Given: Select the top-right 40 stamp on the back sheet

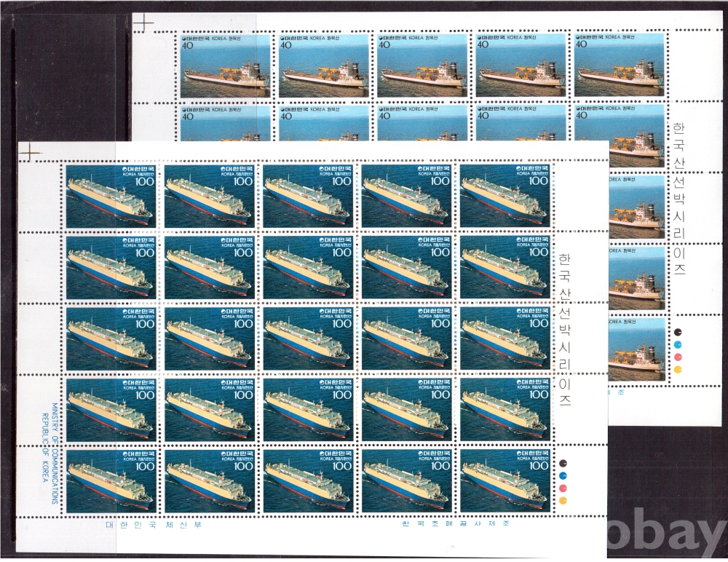Looking at the screenshot, I should 620,66.
